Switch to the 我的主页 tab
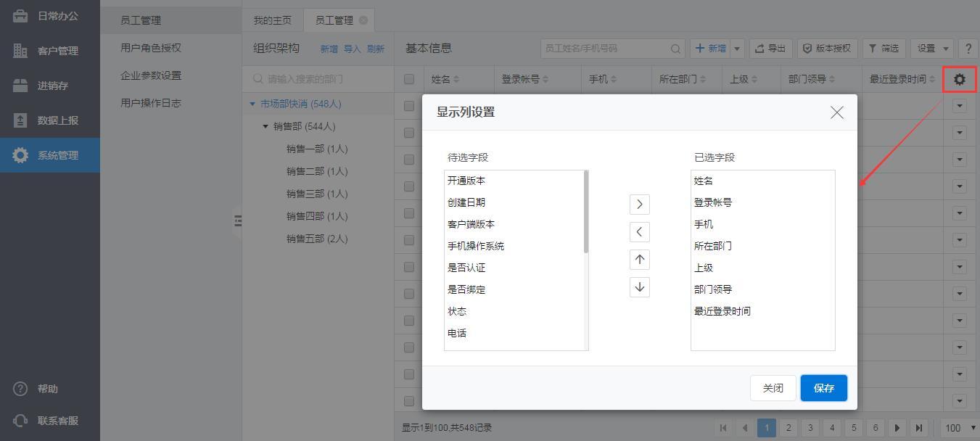The width and height of the screenshot is (980, 441). pyautogui.click(x=272, y=20)
